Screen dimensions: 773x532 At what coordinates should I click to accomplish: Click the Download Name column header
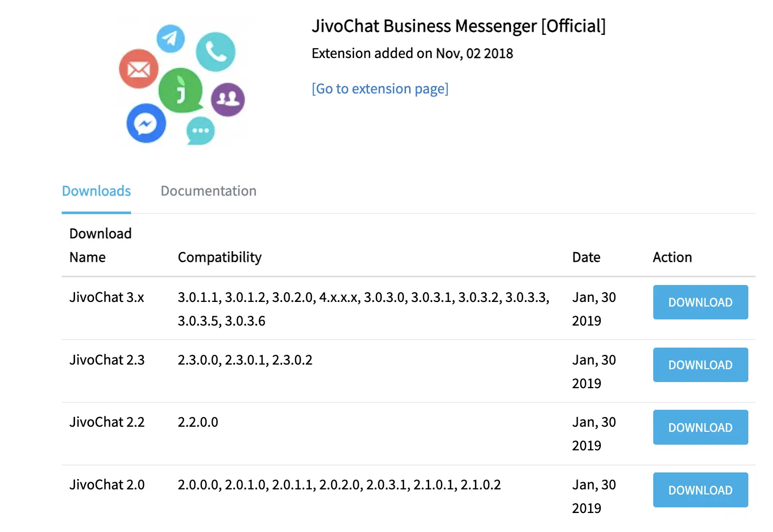(100, 245)
